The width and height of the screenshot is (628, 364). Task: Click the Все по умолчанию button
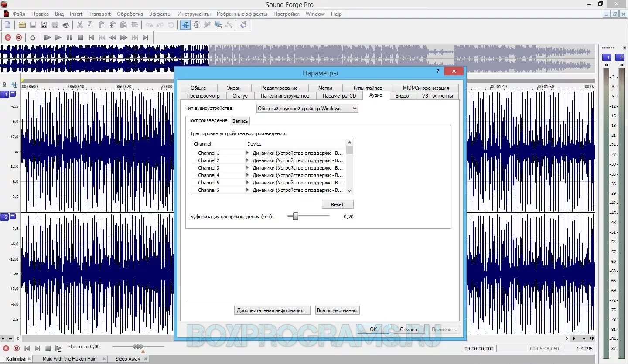[x=338, y=310]
